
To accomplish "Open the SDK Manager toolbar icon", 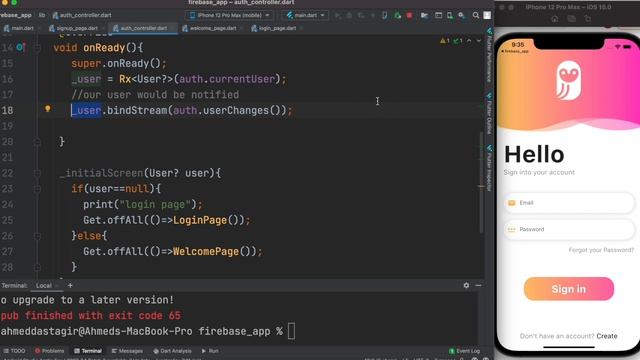I will (x=462, y=16).
